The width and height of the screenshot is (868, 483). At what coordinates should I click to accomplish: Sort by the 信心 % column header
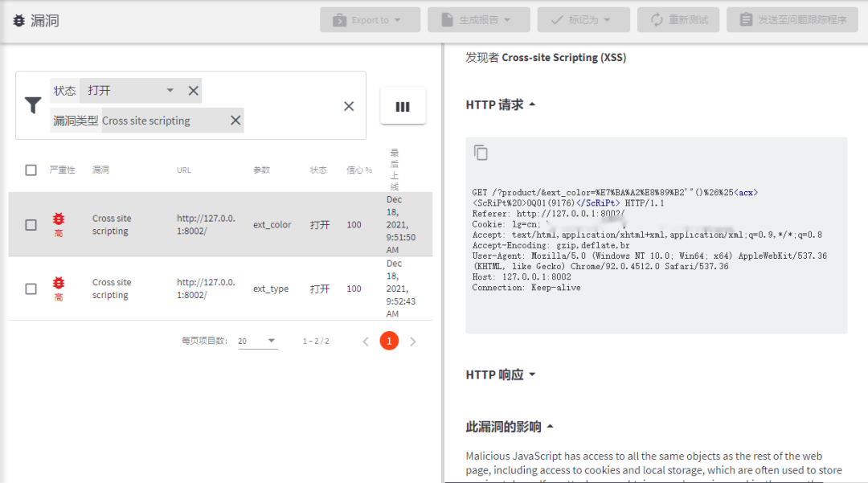click(359, 170)
